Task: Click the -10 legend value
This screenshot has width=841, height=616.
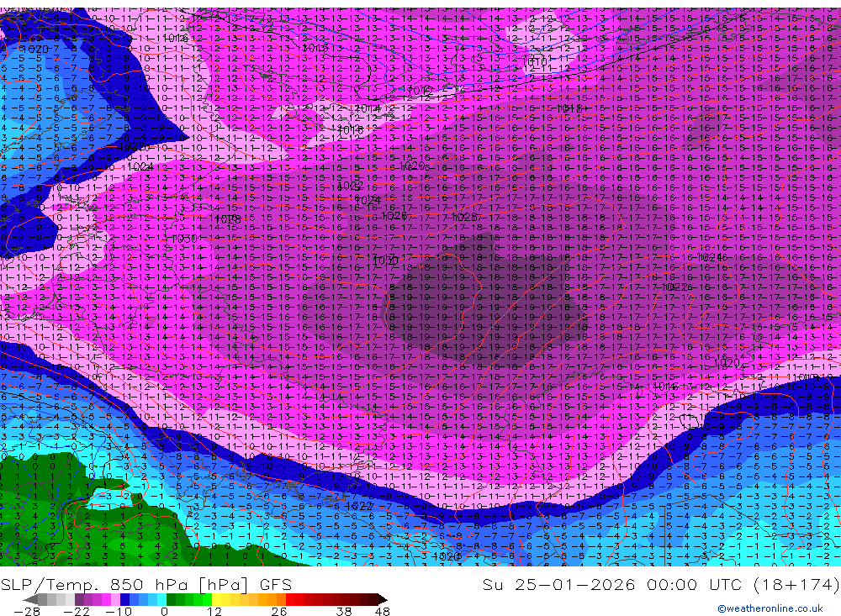Action: 119,611
